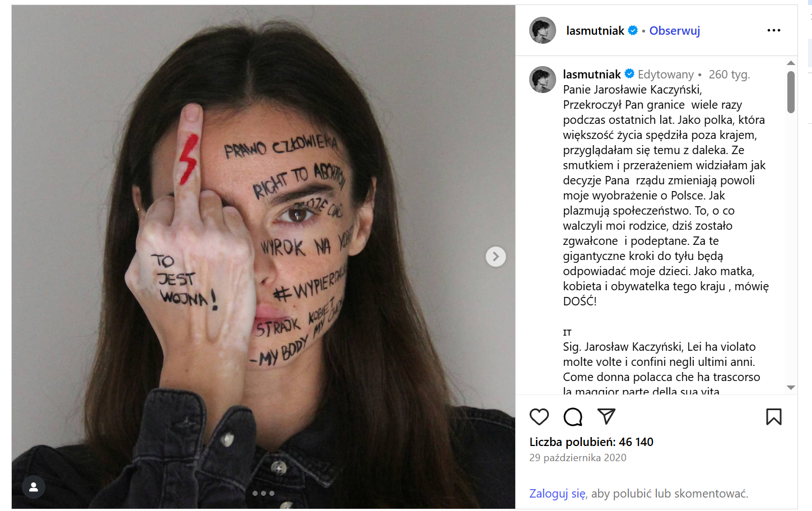This screenshot has width=812, height=511.
Task: Share the post with the paper plane icon
Action: [x=606, y=416]
